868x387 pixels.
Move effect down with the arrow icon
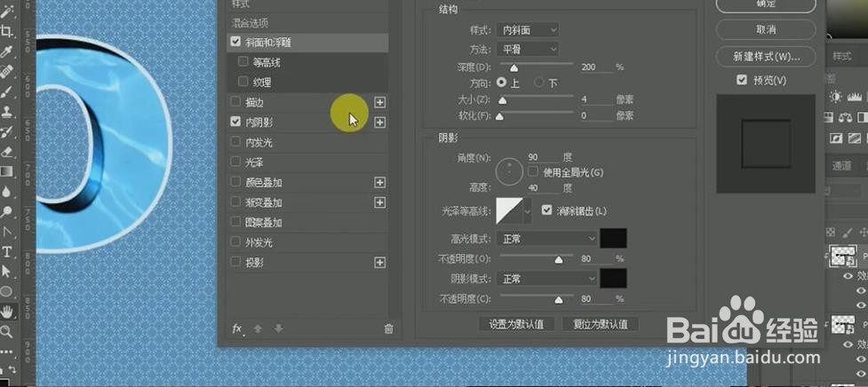pyautogui.click(x=278, y=328)
